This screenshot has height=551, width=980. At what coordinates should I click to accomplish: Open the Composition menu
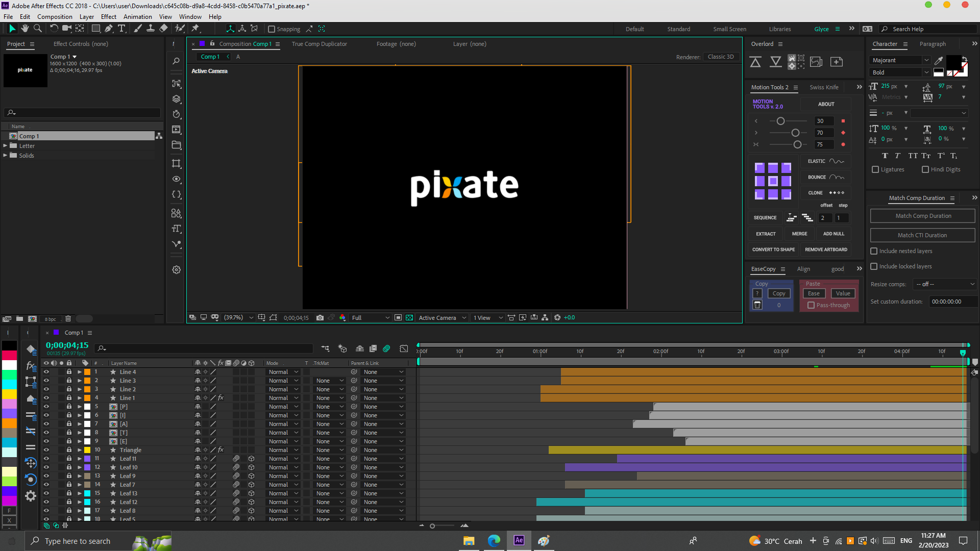[55, 17]
